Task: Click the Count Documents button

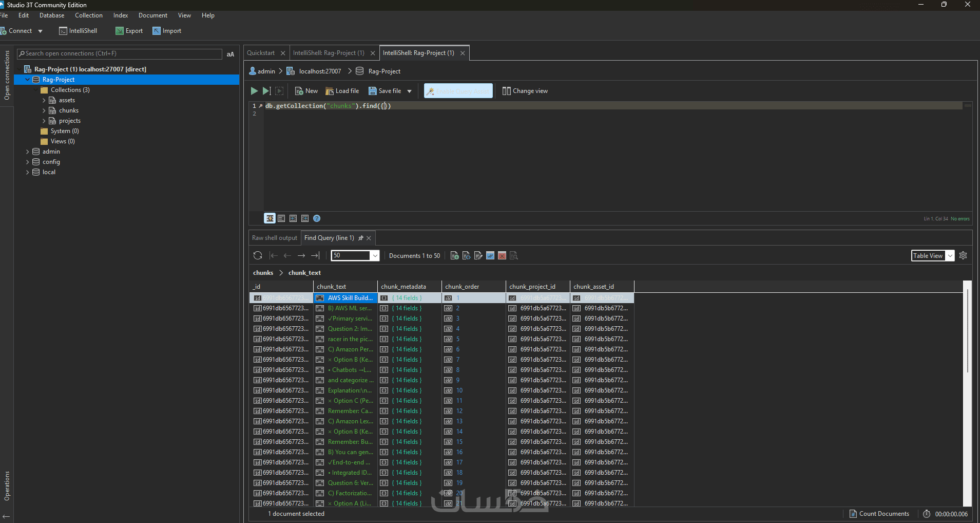Action: click(879, 514)
